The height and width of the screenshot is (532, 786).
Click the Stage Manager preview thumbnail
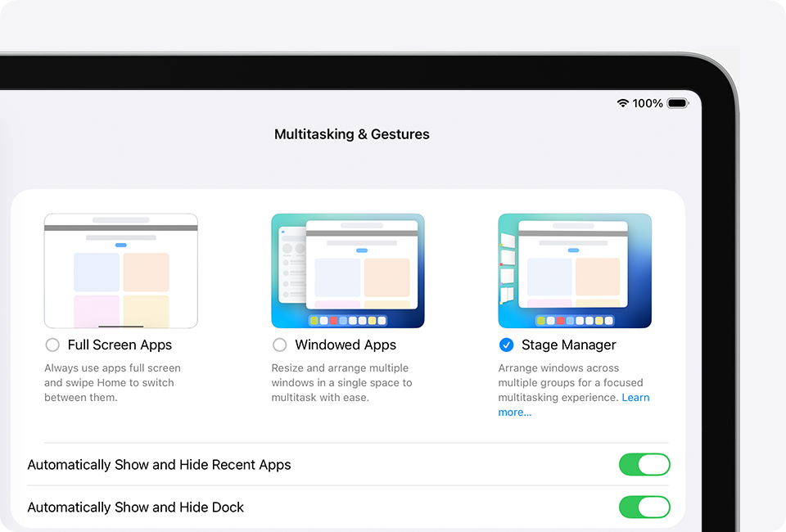[x=575, y=271]
